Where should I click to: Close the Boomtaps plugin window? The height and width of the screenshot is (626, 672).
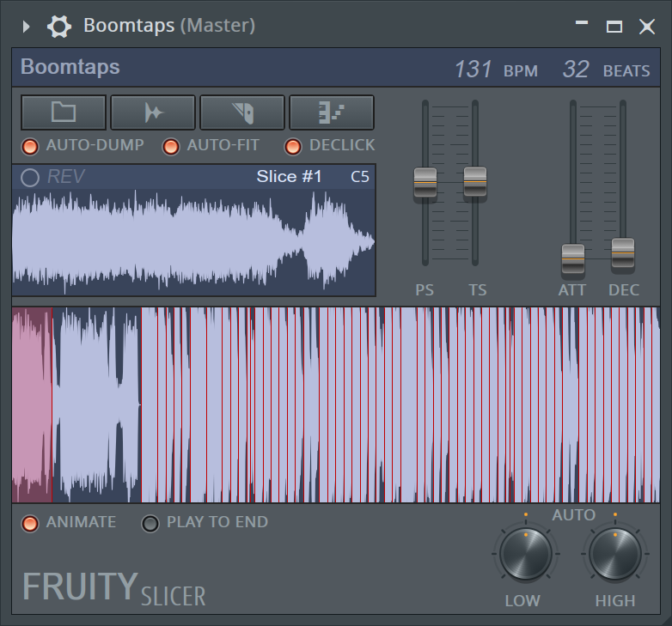[647, 27]
